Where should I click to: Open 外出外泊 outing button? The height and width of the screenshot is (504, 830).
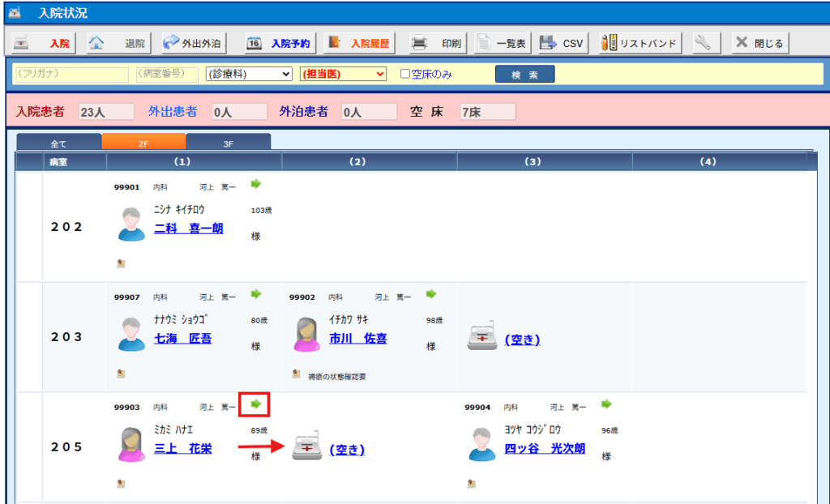click(193, 43)
